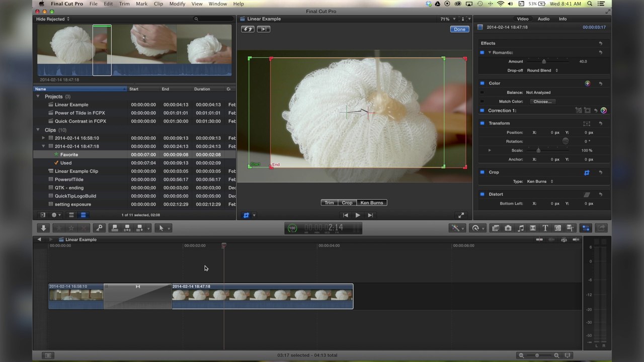Open the Photos browser camera icon

pyautogui.click(x=508, y=228)
